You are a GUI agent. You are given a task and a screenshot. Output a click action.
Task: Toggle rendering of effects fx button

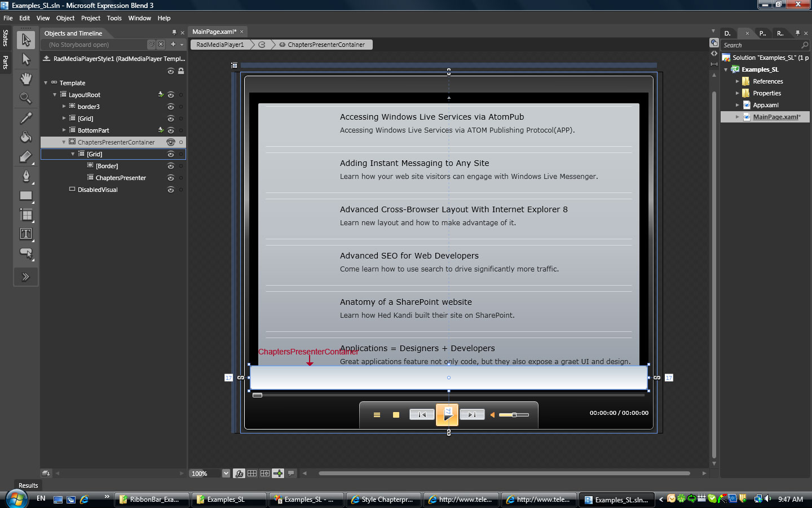(x=239, y=474)
